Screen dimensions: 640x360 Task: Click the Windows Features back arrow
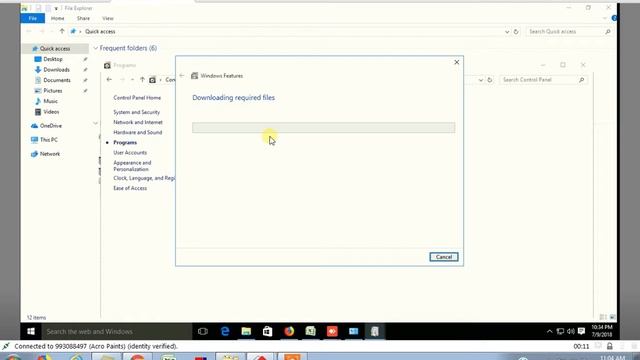(x=182, y=76)
